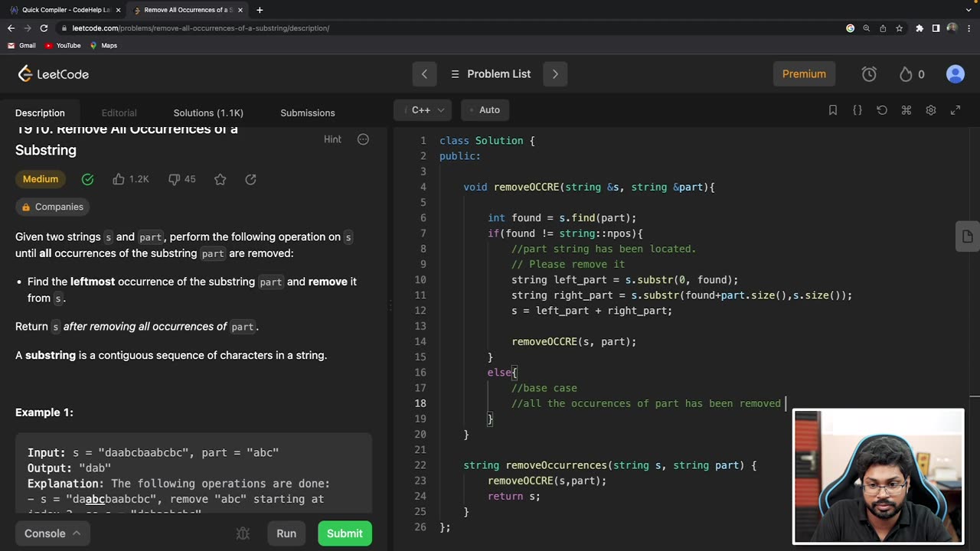This screenshot has width=980, height=551.
Task: Open the Problem List
Action: tap(490, 74)
